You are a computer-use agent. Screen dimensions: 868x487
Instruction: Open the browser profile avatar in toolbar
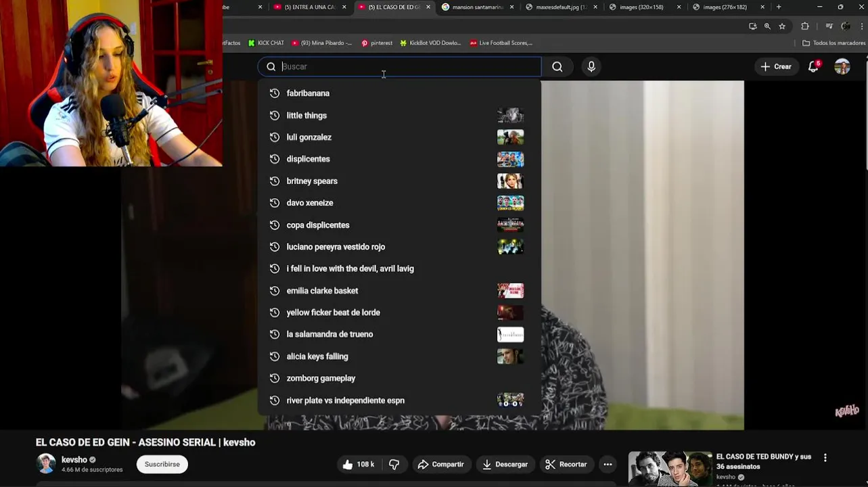tap(846, 26)
